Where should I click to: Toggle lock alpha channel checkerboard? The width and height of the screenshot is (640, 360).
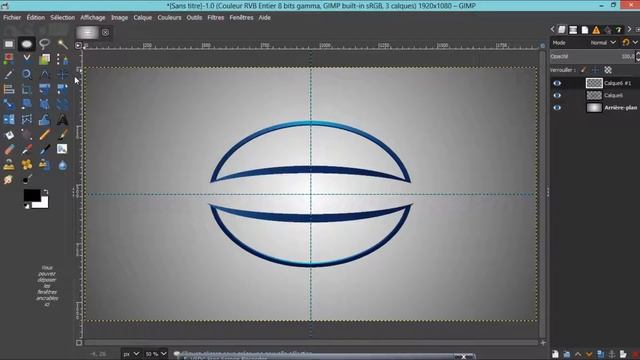click(608, 70)
